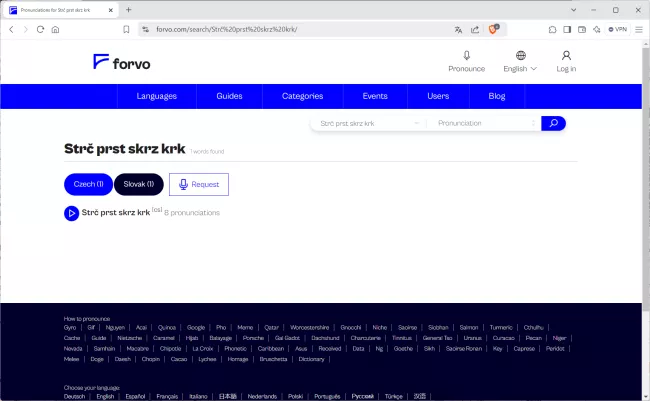The width and height of the screenshot is (650, 401).
Task: Click the browser forward arrow
Action: point(26,29)
